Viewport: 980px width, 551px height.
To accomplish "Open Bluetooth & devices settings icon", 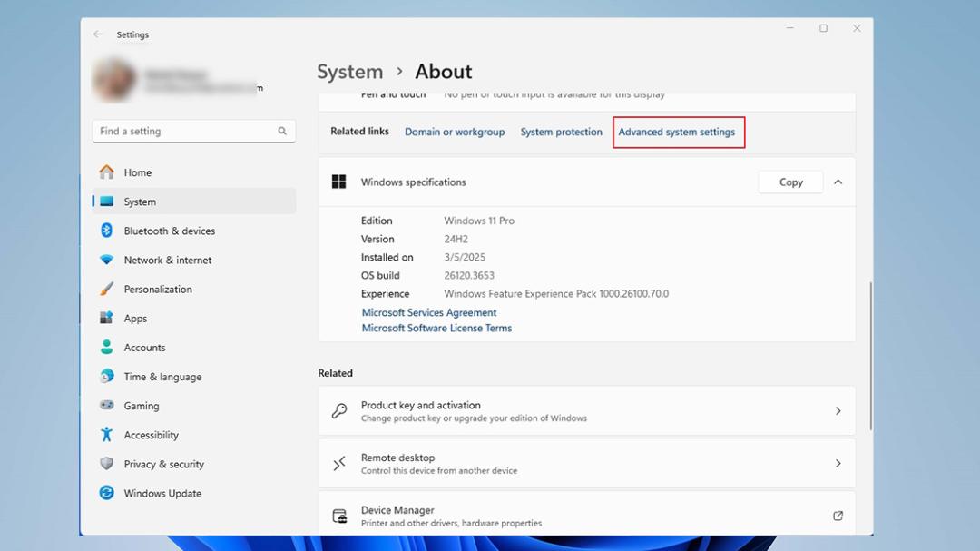I will pos(106,231).
